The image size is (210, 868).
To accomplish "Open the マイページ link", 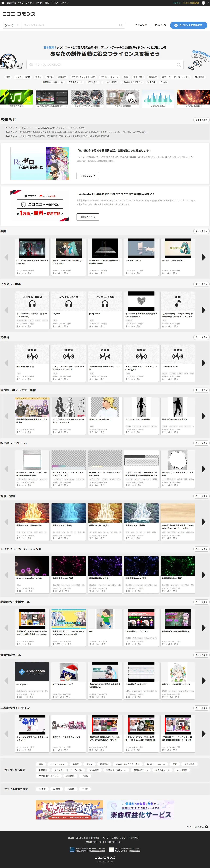I will (161, 25).
